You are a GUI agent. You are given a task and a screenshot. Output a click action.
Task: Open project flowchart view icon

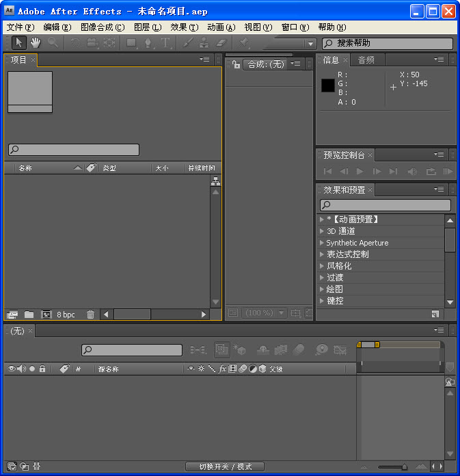pos(216,181)
